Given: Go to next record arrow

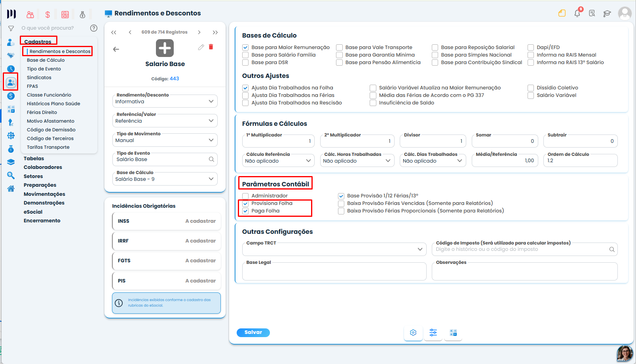Looking at the screenshot, I should [199, 32].
